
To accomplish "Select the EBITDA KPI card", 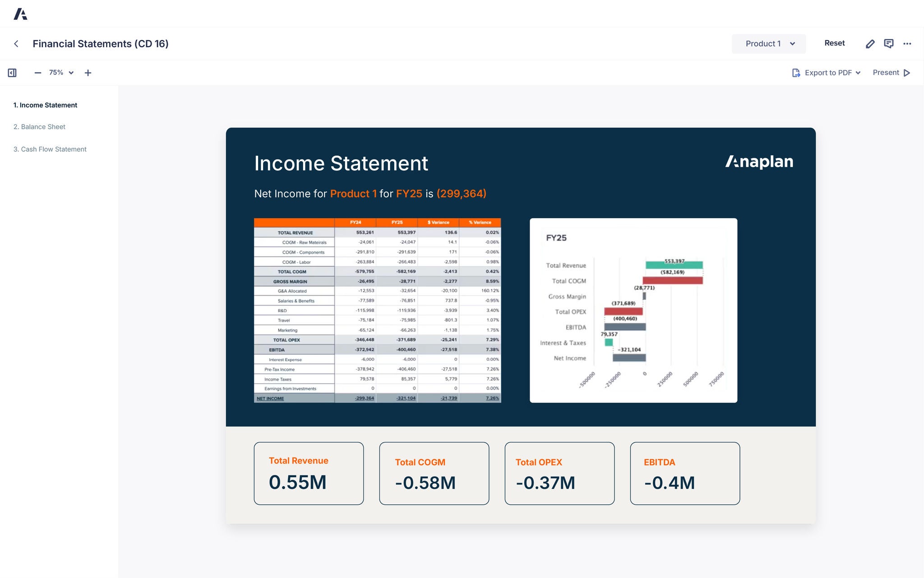I will coord(684,473).
